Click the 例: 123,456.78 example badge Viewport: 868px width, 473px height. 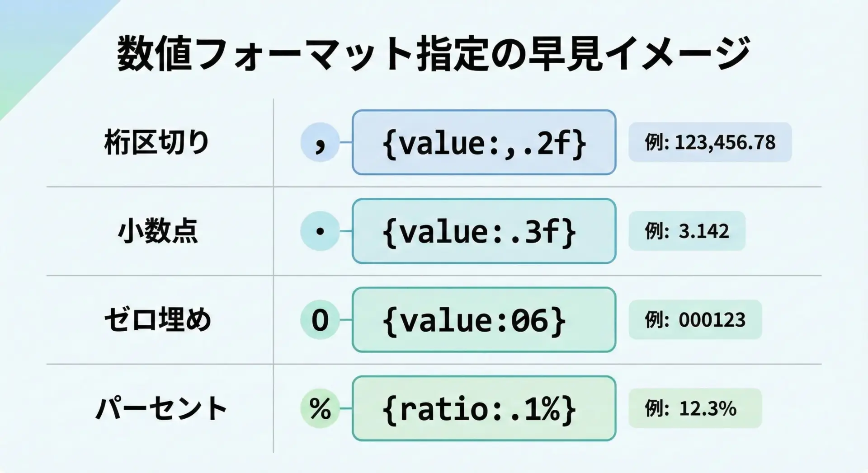[710, 142]
